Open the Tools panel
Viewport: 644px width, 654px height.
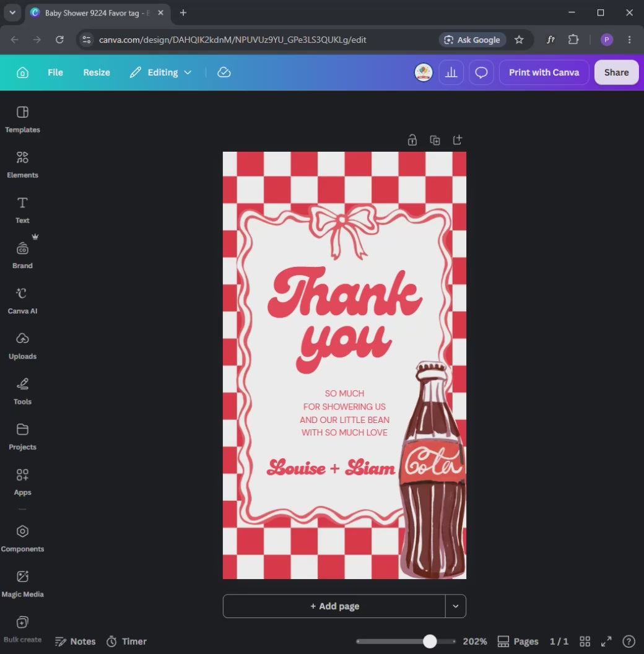[x=22, y=391]
